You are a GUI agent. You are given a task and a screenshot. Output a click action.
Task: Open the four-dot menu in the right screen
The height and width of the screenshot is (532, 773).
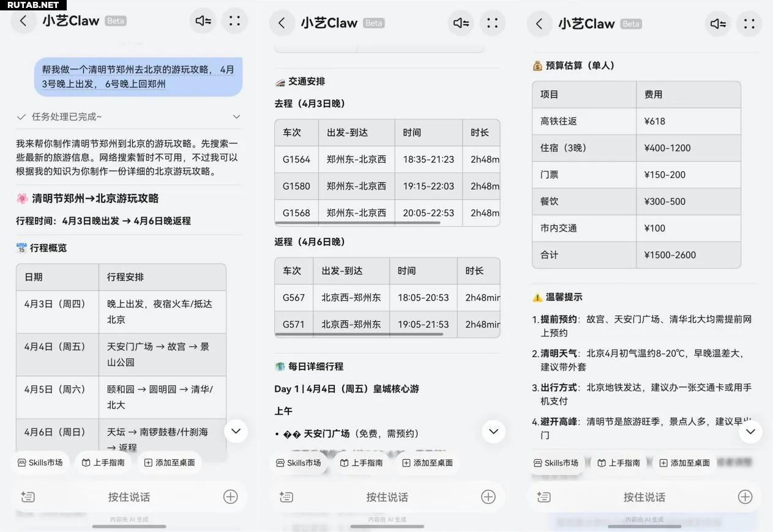pos(749,24)
